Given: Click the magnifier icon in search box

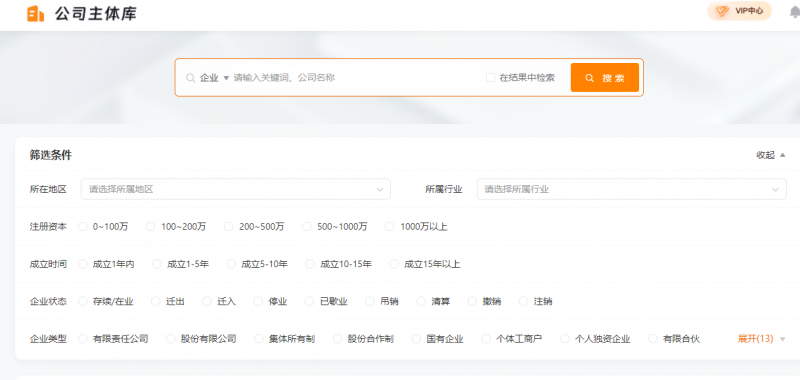Looking at the screenshot, I should click(190, 78).
